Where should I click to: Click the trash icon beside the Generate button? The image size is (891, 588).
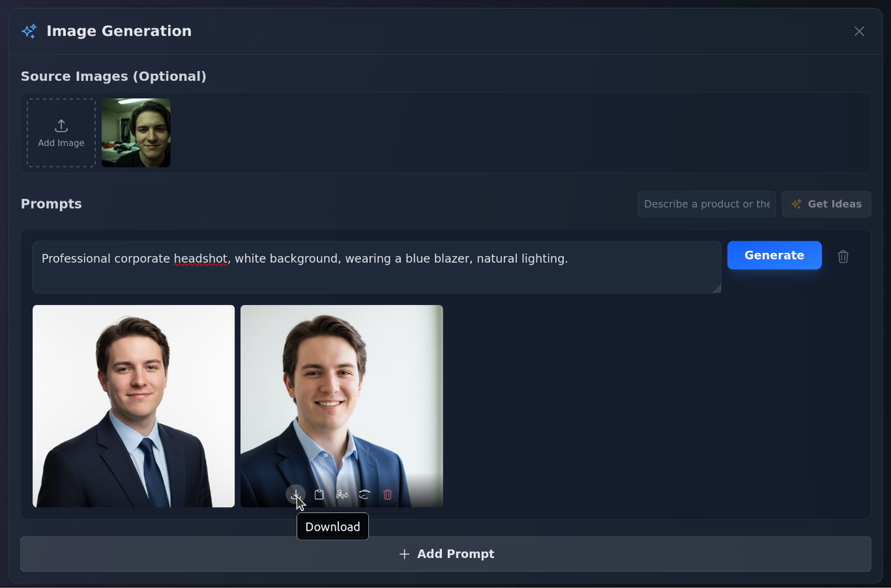843,256
